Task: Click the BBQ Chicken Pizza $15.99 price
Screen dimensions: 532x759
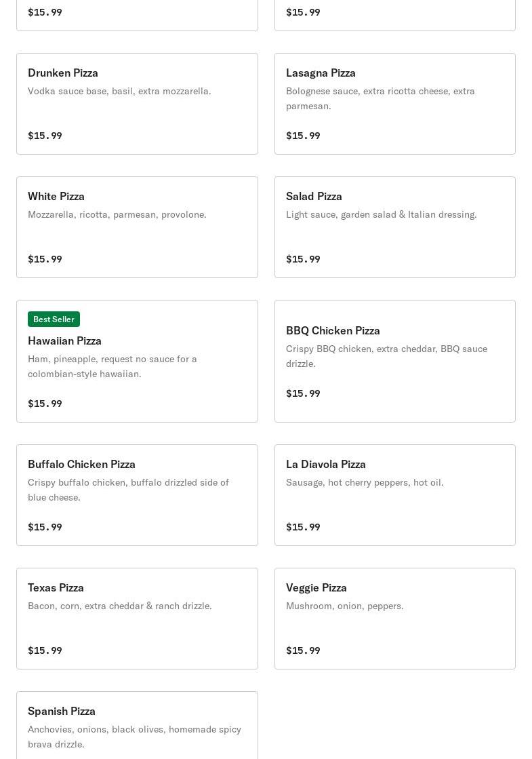Action: (303, 393)
